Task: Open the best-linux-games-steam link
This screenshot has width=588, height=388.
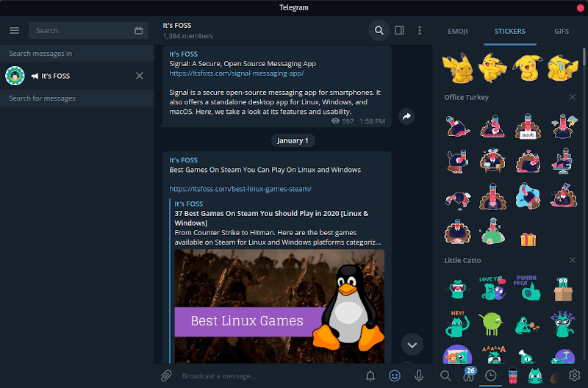Action: pos(240,189)
